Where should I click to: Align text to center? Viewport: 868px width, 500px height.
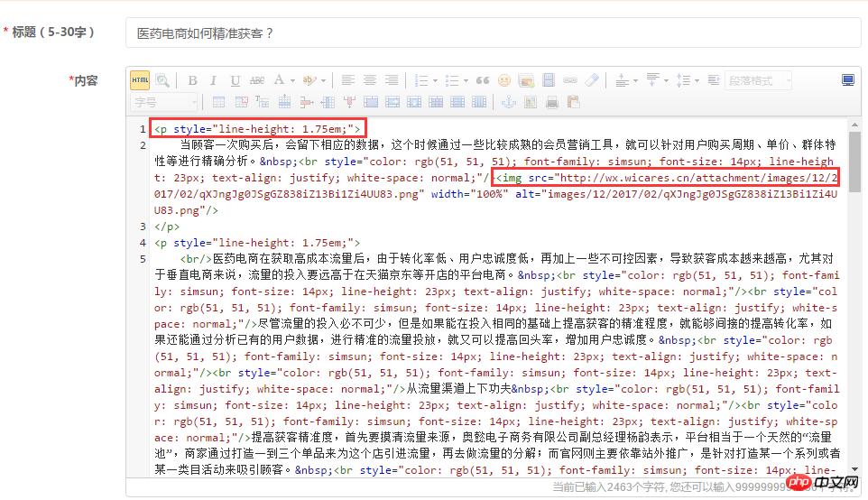(x=369, y=80)
